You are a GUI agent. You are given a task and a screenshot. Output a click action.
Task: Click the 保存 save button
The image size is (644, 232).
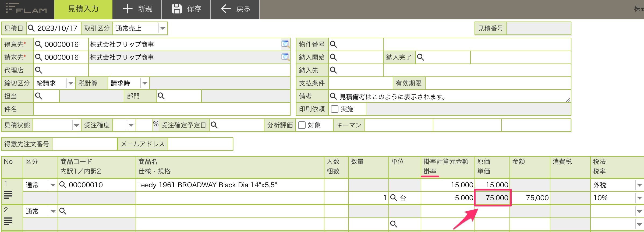[x=186, y=9]
